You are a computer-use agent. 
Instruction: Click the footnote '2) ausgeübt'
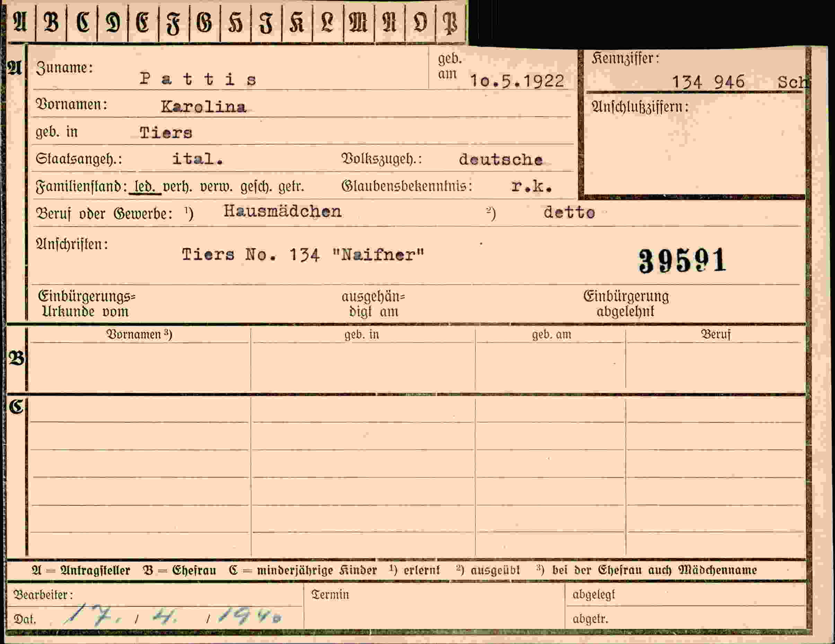click(488, 570)
